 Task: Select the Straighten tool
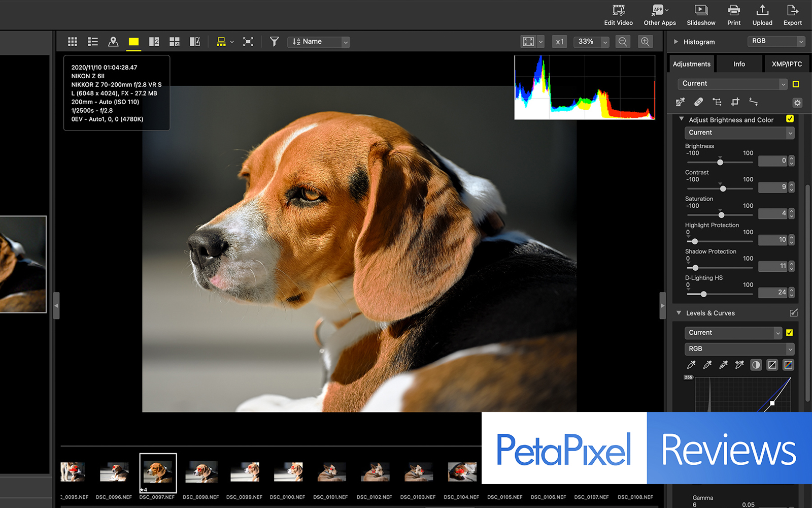click(x=753, y=102)
